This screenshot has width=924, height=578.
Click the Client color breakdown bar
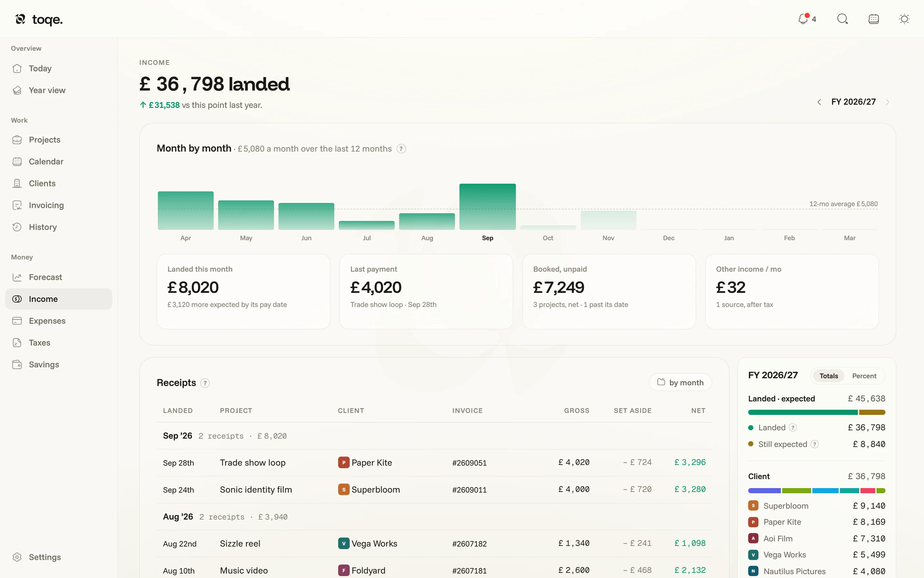pyautogui.click(x=816, y=490)
